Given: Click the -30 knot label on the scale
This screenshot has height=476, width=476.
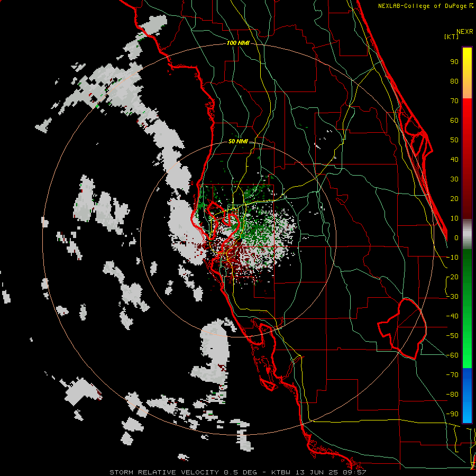Looking at the screenshot, I should (x=452, y=297).
